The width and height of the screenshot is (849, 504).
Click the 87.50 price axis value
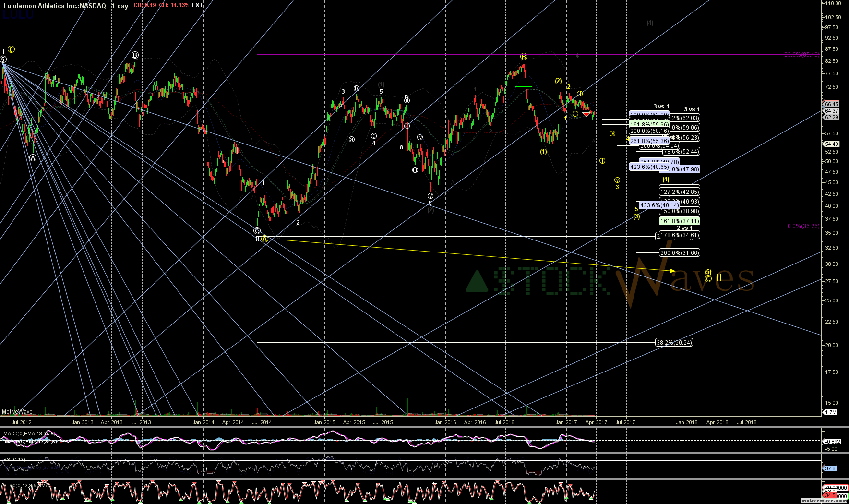pyautogui.click(x=832, y=49)
